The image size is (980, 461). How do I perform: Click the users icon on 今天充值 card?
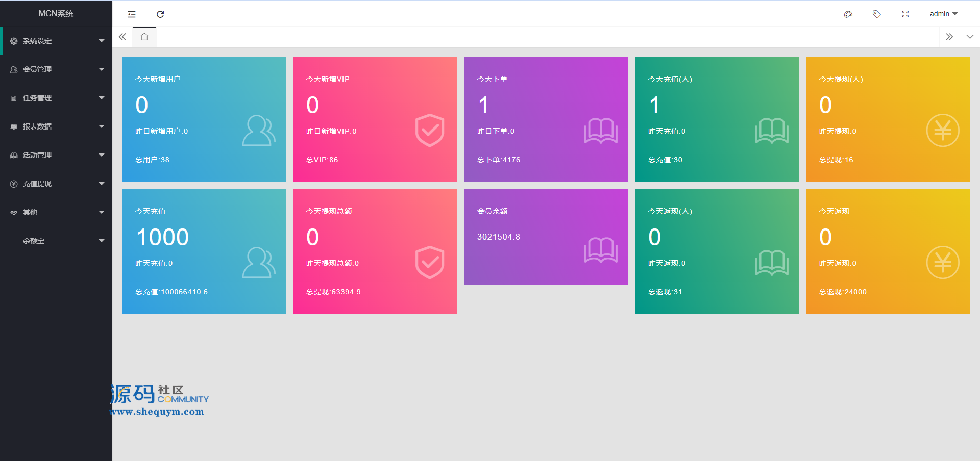(x=259, y=263)
